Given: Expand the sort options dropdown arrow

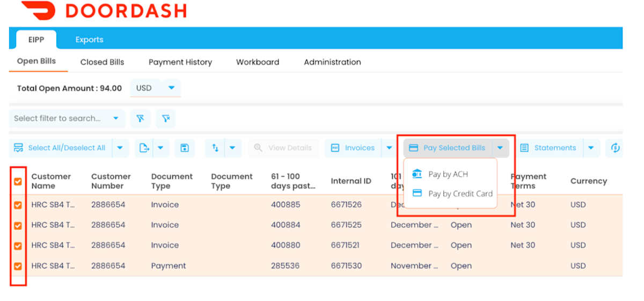Looking at the screenshot, I should point(233,148).
